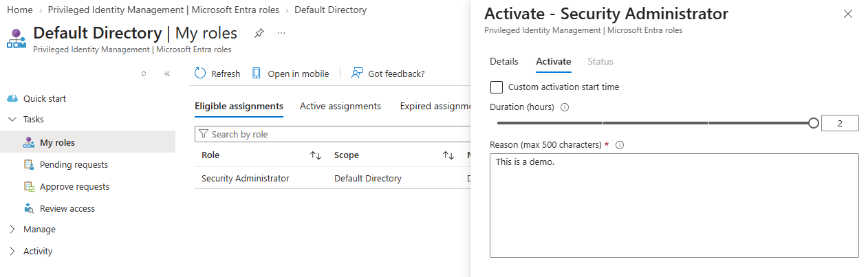Click the Refresh button label
This screenshot has height=277, width=868.
tap(226, 74)
